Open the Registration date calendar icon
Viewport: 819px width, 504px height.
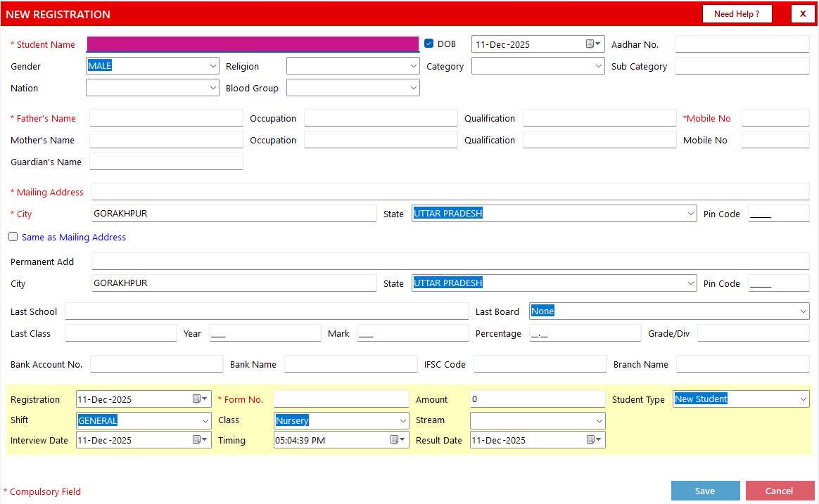pyautogui.click(x=200, y=399)
